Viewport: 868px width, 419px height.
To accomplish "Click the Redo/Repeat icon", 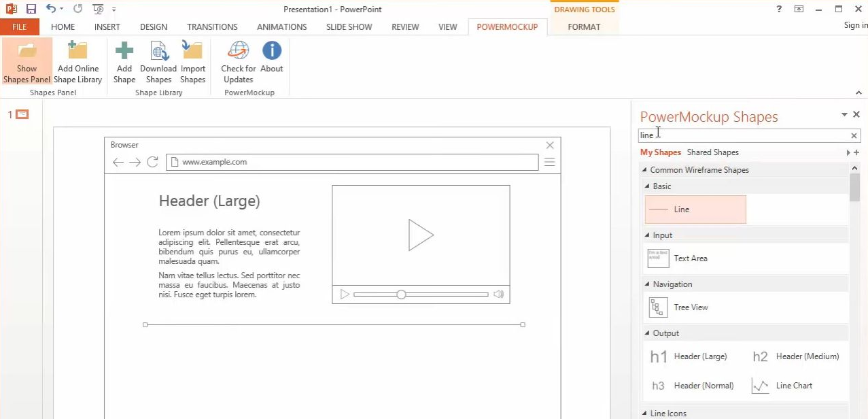I will tap(77, 10).
